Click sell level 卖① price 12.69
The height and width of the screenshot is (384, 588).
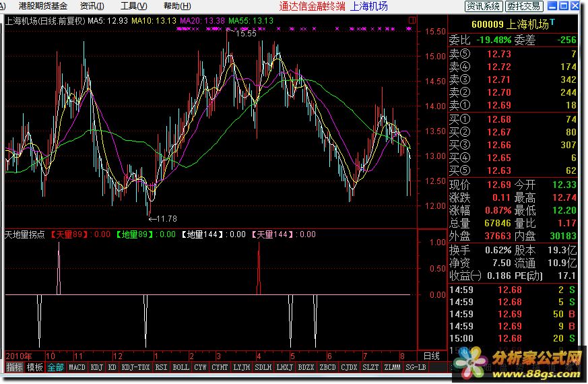[x=498, y=105]
